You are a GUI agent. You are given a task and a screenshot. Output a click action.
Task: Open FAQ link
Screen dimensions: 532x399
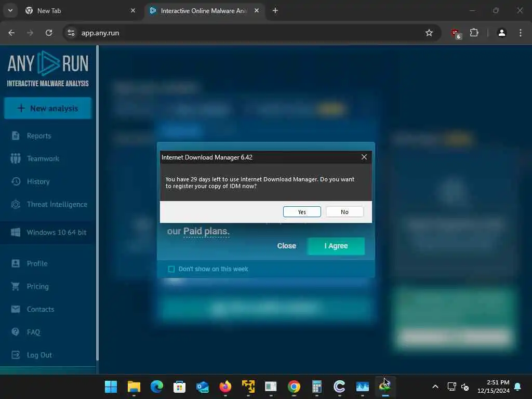(34, 332)
